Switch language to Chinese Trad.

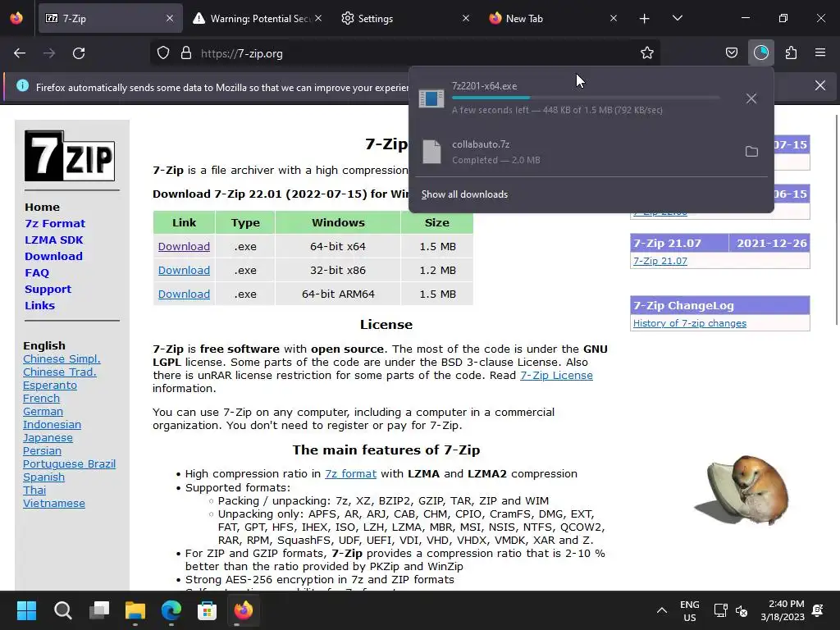point(59,372)
